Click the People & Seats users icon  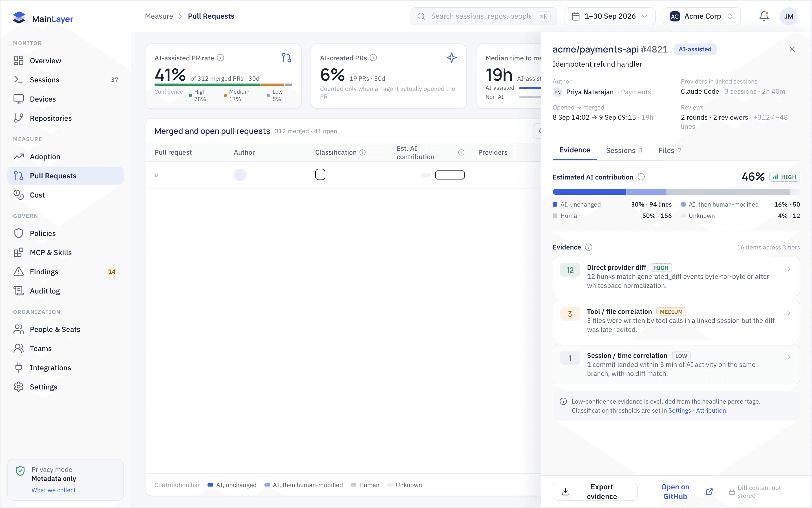click(18, 329)
